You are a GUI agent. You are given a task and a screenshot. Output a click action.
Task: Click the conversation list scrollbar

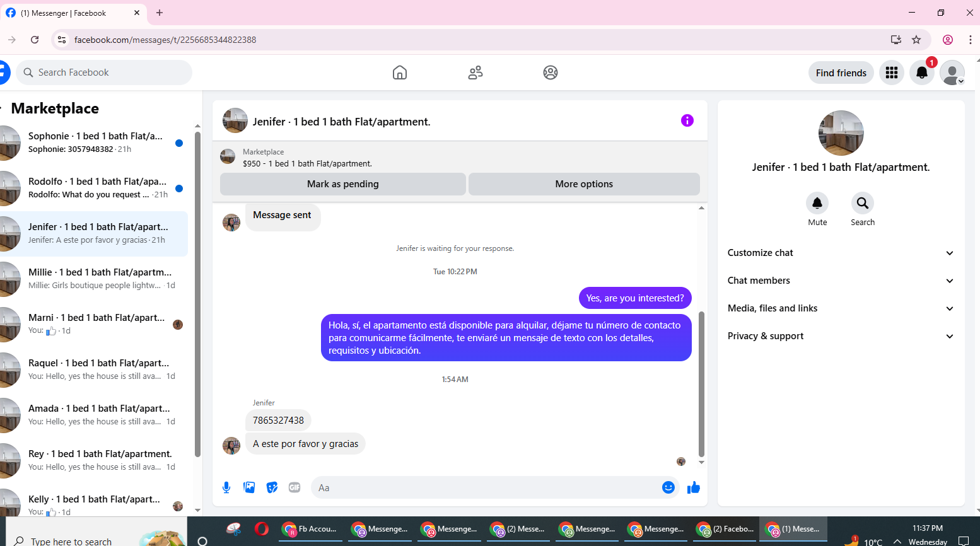197,294
